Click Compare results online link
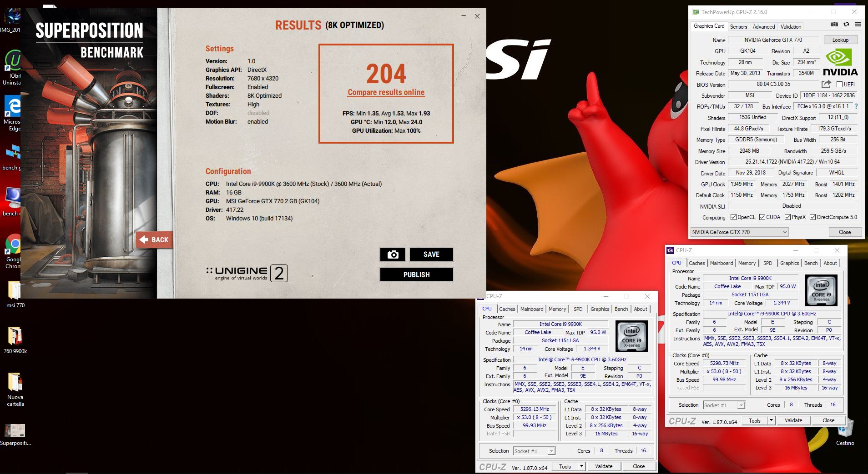 point(386,92)
